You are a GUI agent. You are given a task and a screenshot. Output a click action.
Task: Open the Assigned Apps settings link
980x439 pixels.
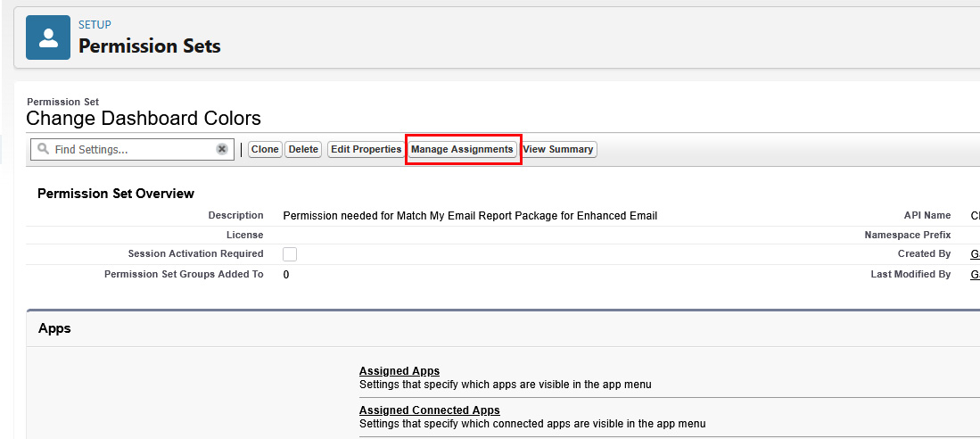[x=399, y=371]
